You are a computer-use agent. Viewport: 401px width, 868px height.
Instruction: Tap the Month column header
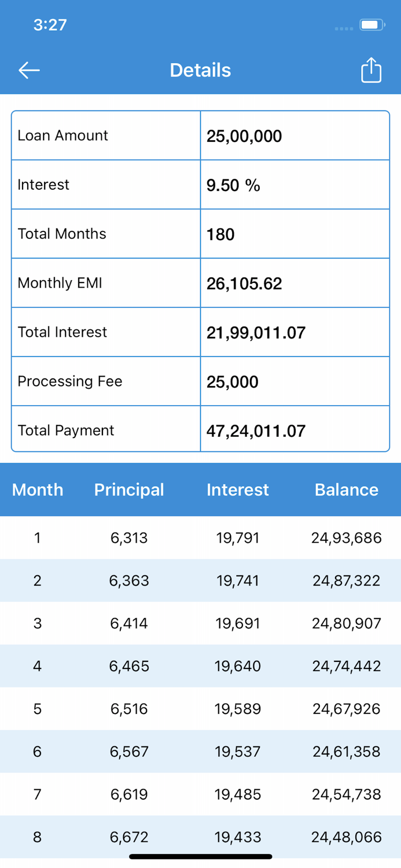click(x=37, y=490)
